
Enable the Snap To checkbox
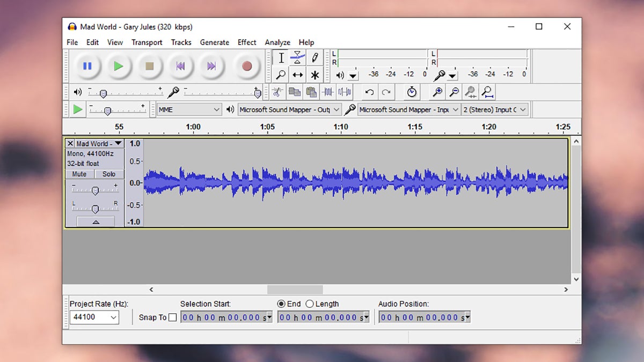tap(172, 317)
